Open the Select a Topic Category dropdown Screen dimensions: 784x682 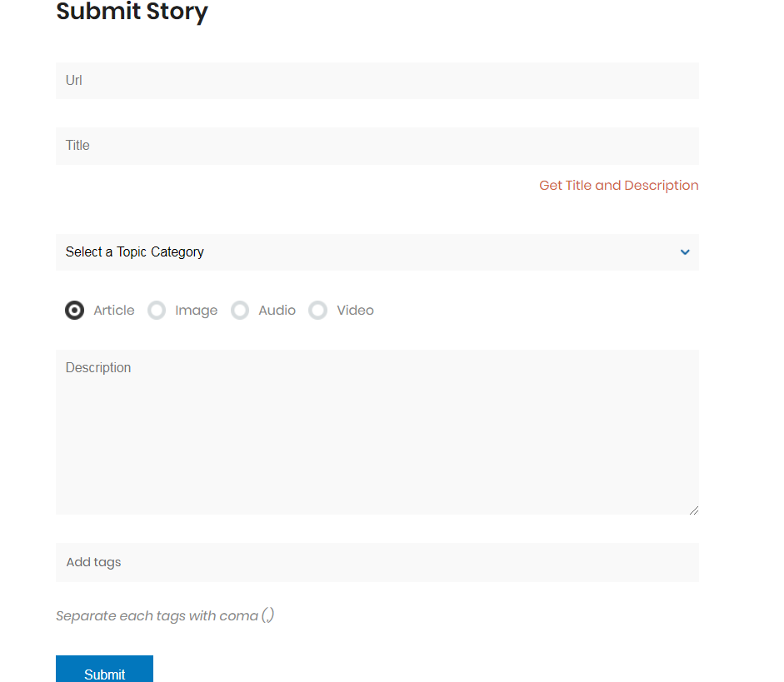click(x=377, y=251)
